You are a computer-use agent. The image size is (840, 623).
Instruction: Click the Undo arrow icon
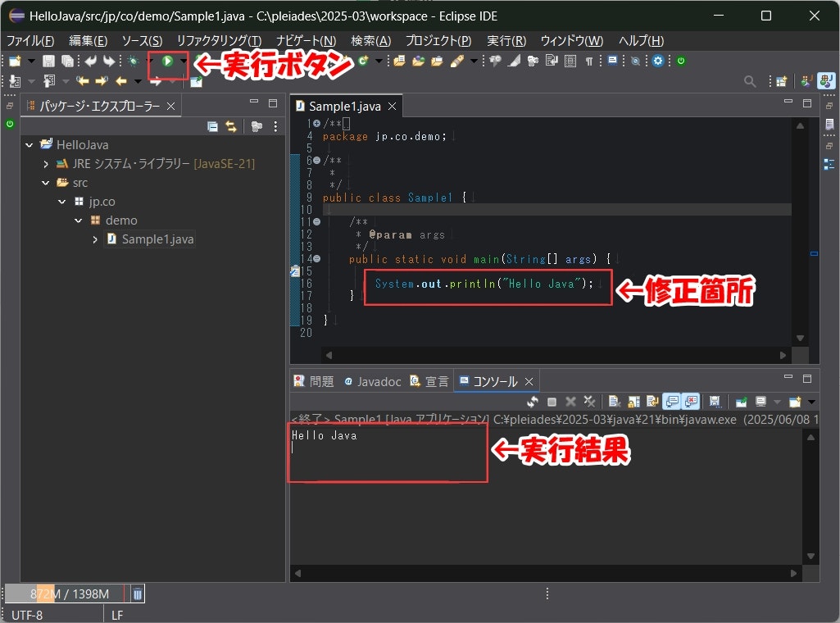(90, 61)
